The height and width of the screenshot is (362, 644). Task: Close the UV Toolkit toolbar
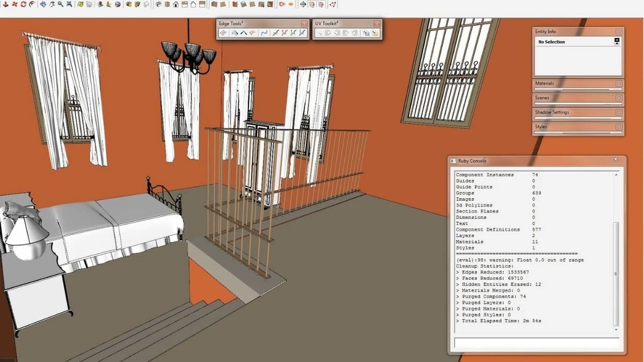(x=376, y=24)
